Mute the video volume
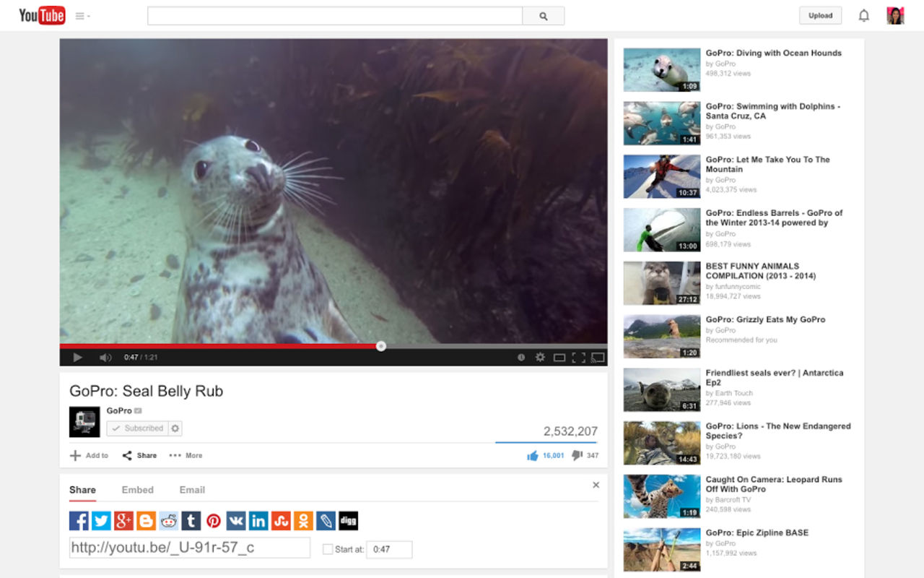The image size is (924, 578). (105, 357)
